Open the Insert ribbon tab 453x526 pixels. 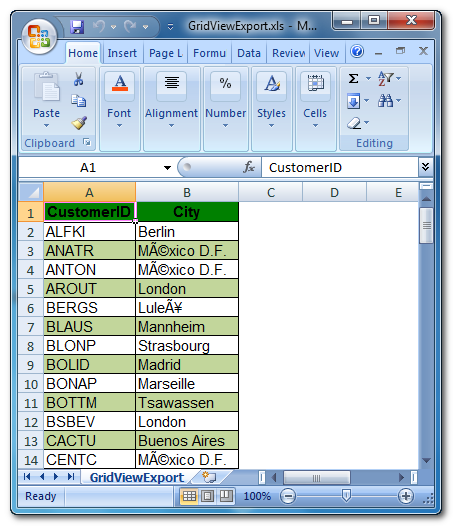(122, 53)
